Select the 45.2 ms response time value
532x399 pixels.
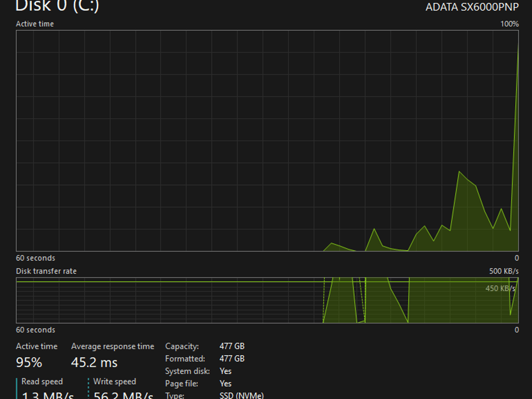pos(94,362)
